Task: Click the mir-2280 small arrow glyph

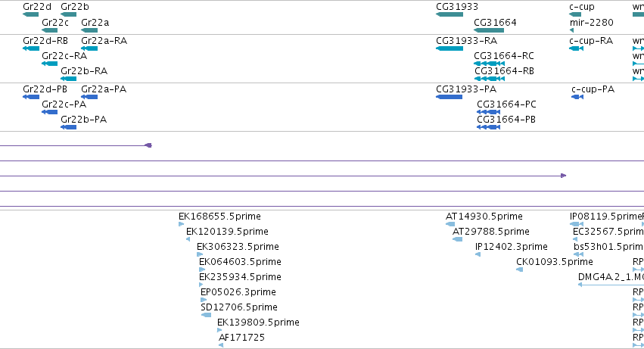Action: click(571, 30)
